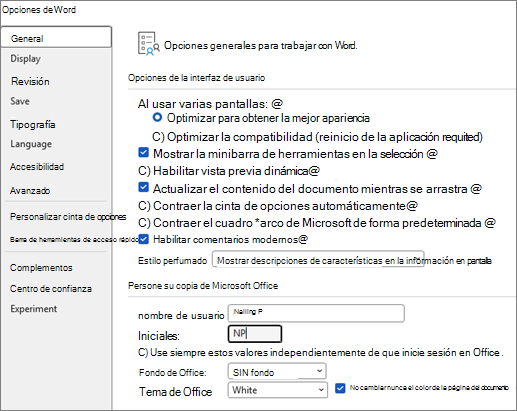Open the General category
Image resolution: width=517 pixels, height=411 pixels.
56,37
